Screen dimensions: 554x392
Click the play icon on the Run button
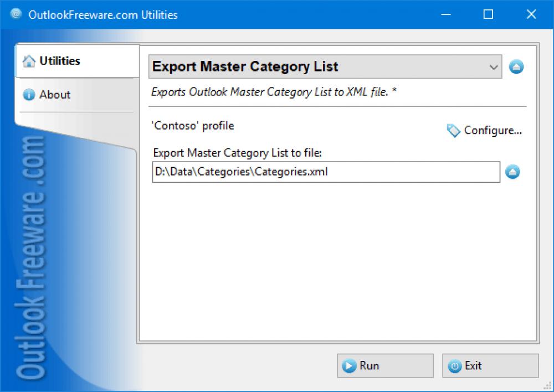[x=349, y=365]
